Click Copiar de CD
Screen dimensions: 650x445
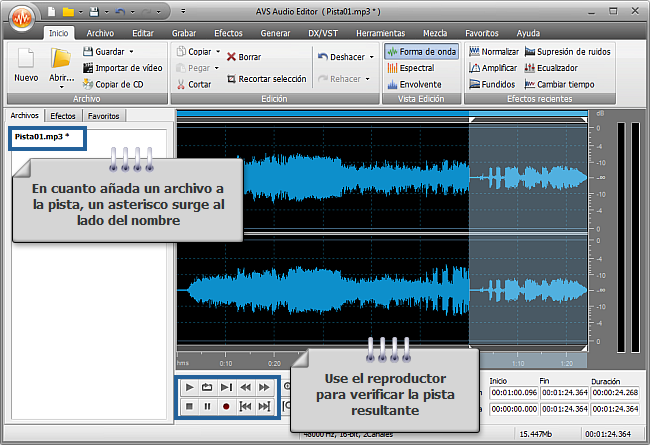(x=113, y=85)
